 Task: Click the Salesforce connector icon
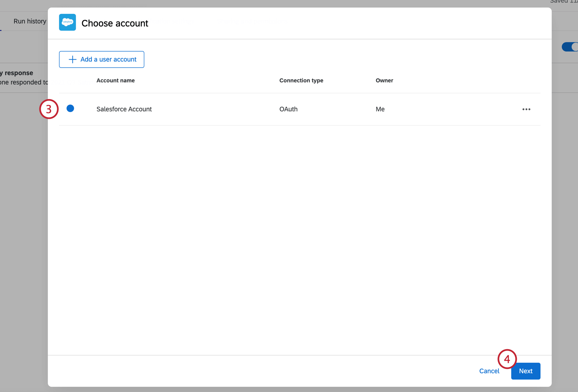click(67, 22)
